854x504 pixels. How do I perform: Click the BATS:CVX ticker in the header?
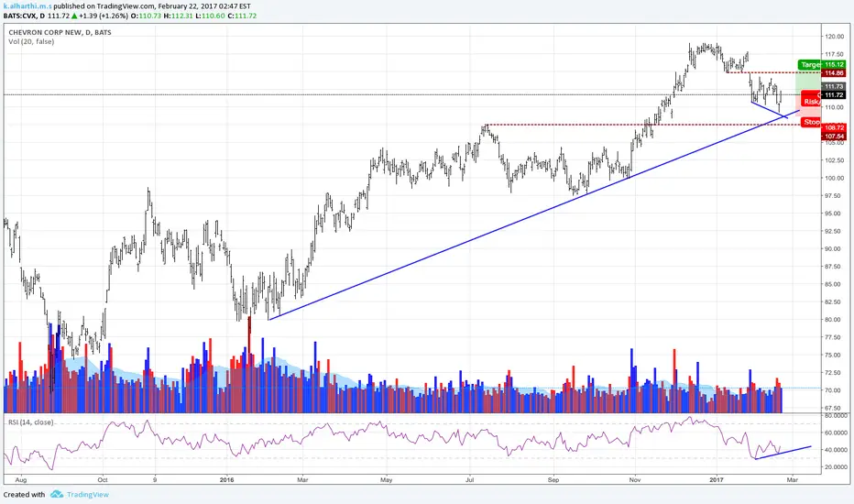(21, 16)
